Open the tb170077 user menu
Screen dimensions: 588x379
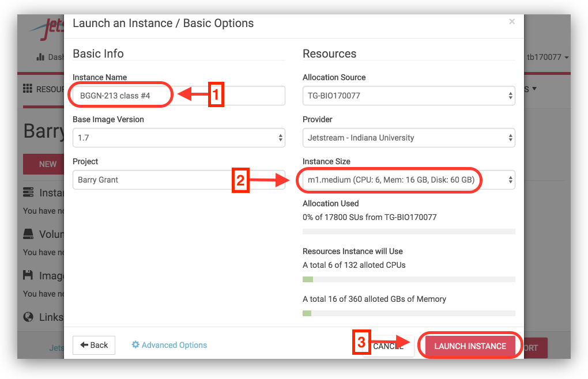[548, 57]
